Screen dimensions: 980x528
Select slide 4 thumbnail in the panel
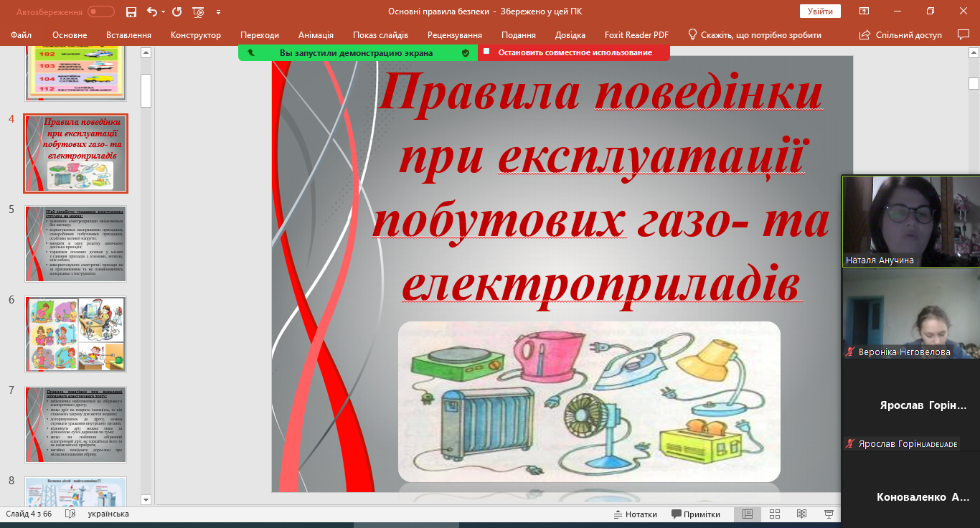pyautogui.click(x=76, y=154)
